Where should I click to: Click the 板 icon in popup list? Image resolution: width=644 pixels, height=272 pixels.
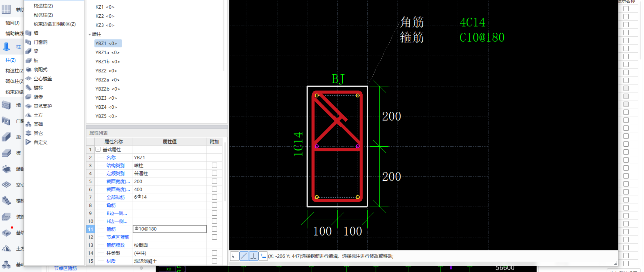coord(29,60)
